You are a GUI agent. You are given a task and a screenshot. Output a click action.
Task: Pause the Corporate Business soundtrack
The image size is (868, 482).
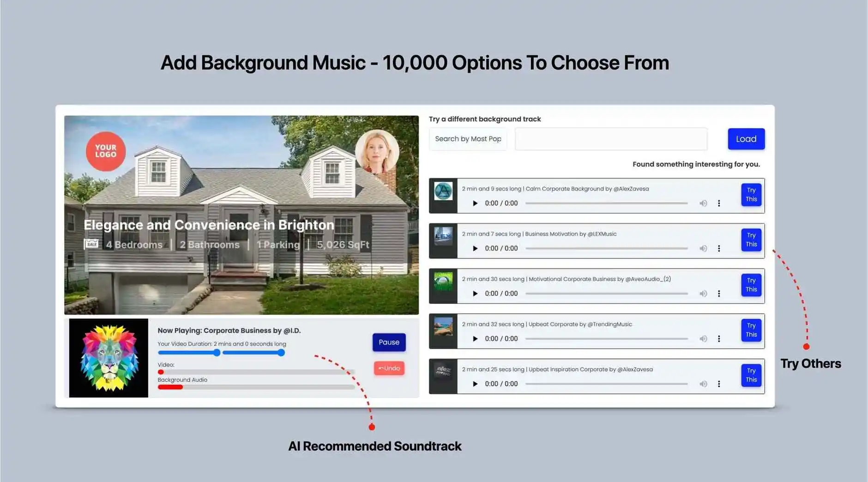click(x=389, y=342)
